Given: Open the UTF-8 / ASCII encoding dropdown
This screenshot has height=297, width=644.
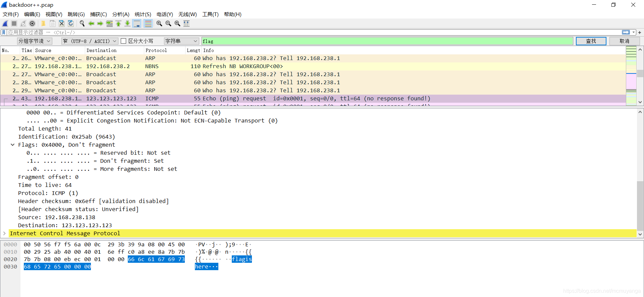Looking at the screenshot, I should (x=89, y=41).
